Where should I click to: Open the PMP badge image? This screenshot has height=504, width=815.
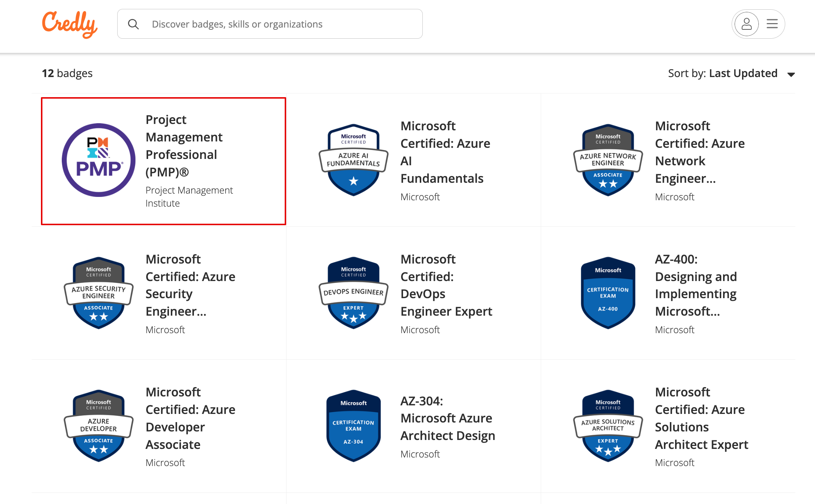[x=99, y=160]
